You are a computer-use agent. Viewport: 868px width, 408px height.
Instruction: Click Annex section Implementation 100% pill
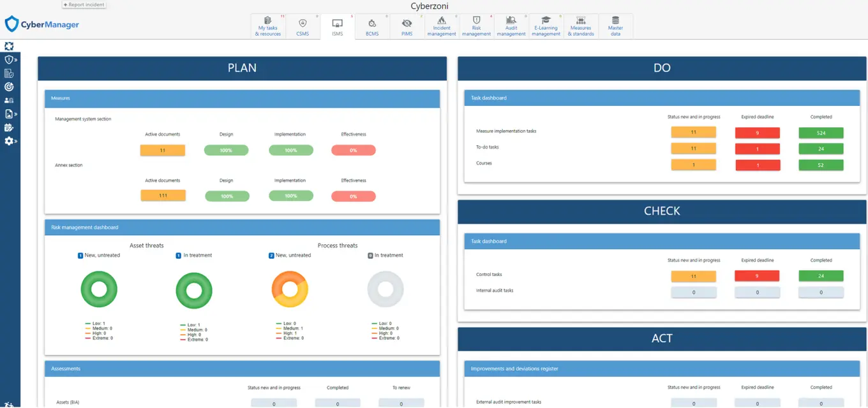click(291, 196)
